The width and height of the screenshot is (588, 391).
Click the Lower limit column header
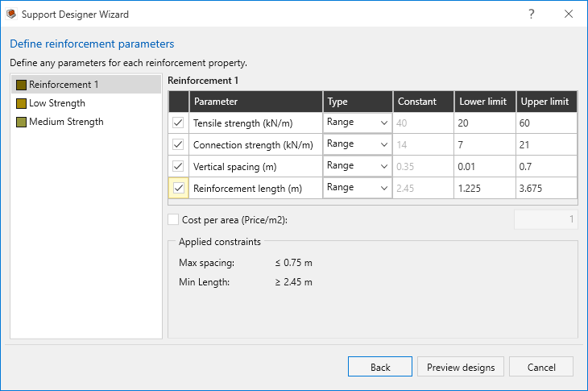pos(485,102)
